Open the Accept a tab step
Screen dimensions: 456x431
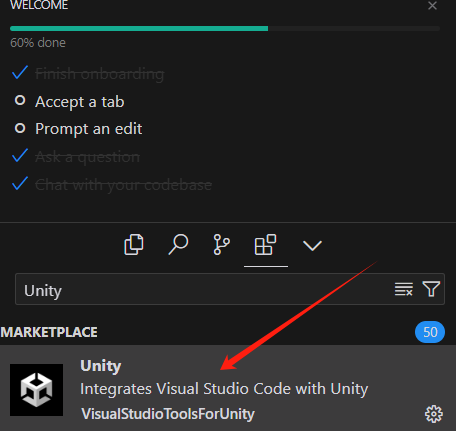click(80, 102)
